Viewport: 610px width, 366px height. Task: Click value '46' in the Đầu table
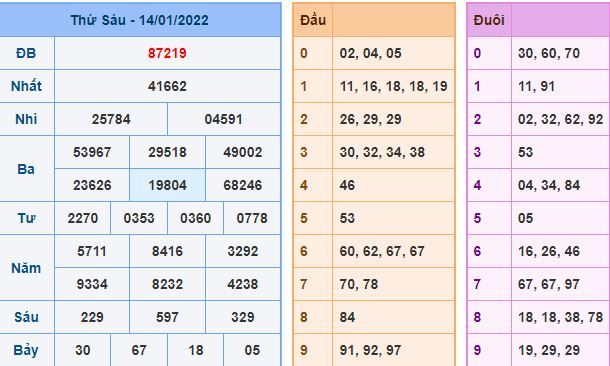pyautogui.click(x=347, y=186)
